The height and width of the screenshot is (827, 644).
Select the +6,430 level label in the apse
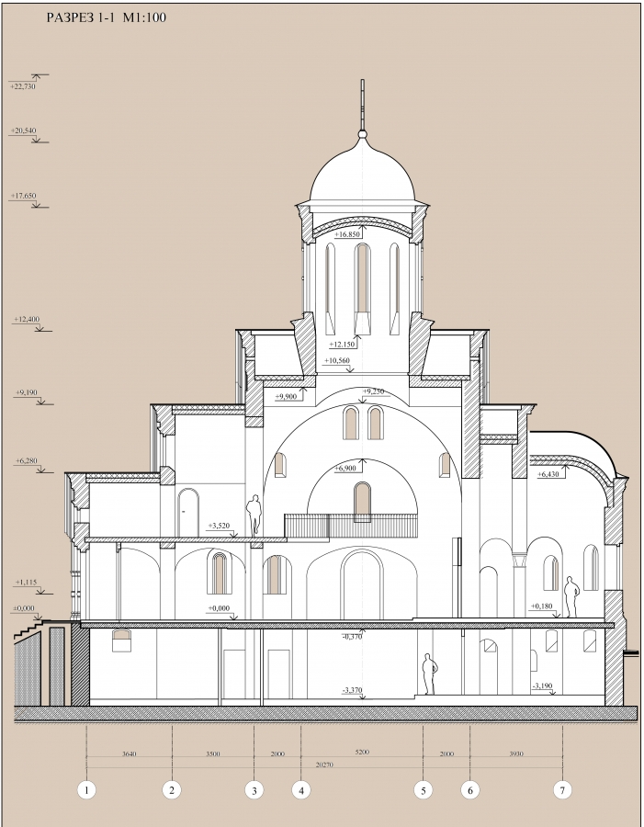click(x=548, y=475)
